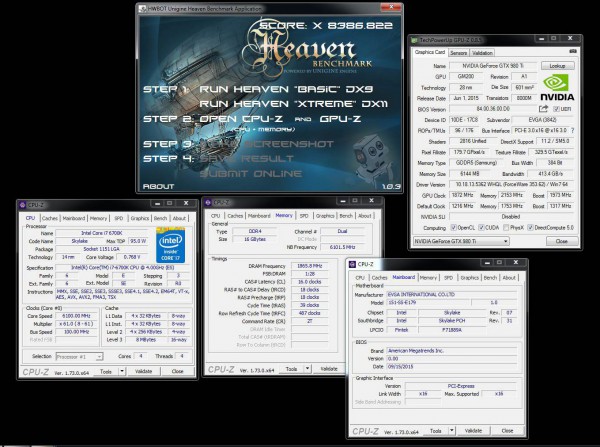Open CPU tab in CPU-Z Memory window
The image size is (600, 447).
(x=215, y=216)
